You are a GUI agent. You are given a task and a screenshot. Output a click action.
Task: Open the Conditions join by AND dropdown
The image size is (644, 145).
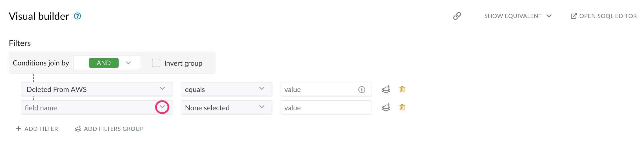click(128, 63)
